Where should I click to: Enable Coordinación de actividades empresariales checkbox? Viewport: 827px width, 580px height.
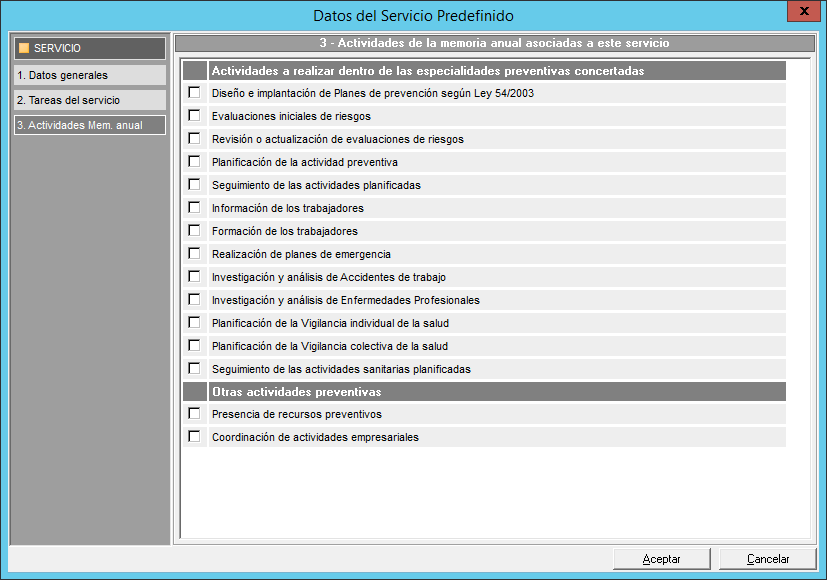[x=194, y=437]
